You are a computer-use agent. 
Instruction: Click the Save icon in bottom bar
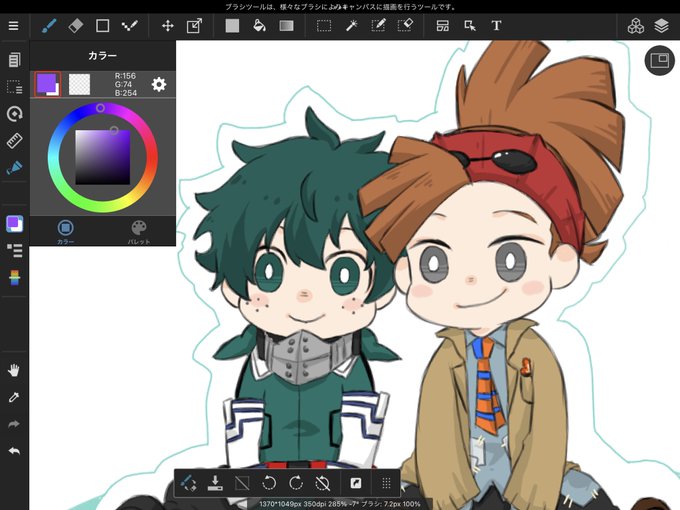[x=215, y=483]
